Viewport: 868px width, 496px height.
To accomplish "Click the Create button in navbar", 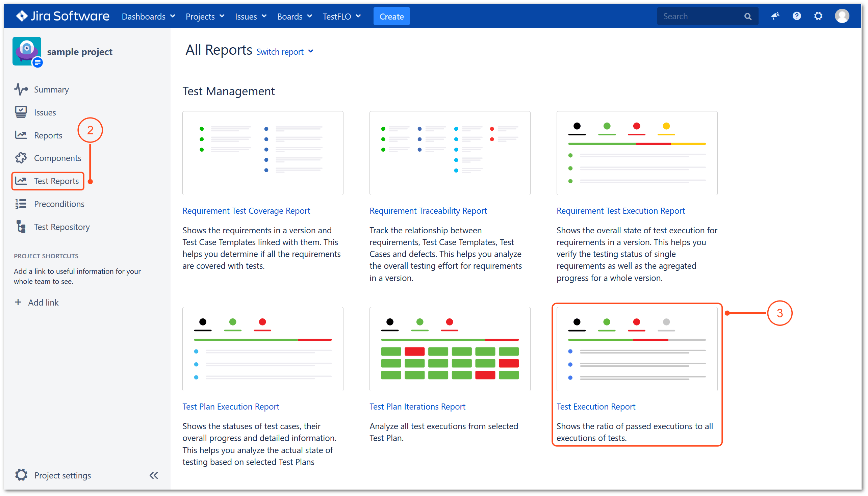I will pos(392,16).
